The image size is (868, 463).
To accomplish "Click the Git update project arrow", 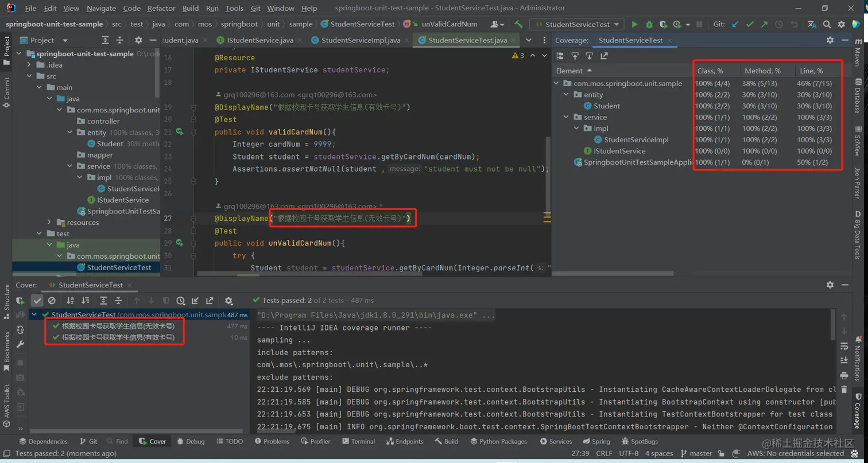I will 735,25.
